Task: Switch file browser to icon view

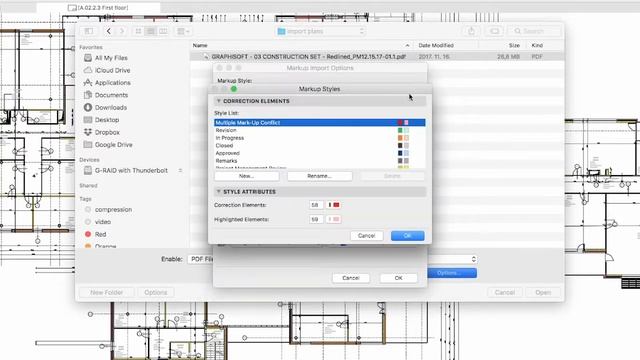Action: point(138,31)
